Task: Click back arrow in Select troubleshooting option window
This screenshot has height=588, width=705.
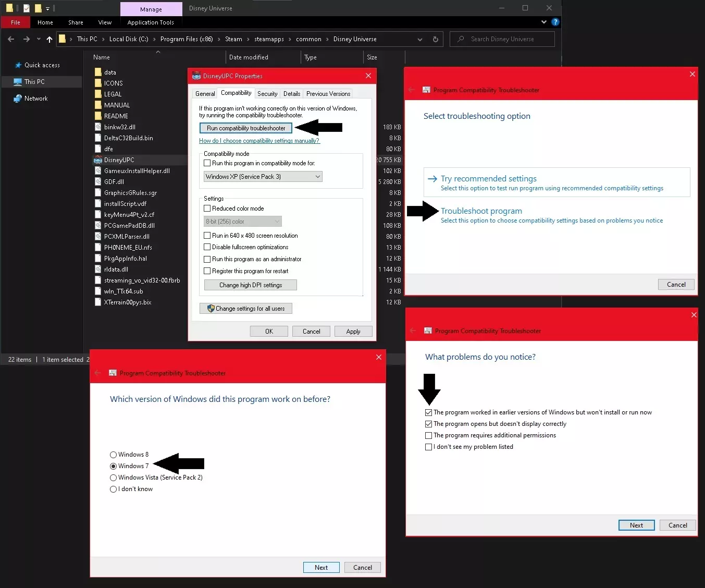Action: [x=412, y=90]
